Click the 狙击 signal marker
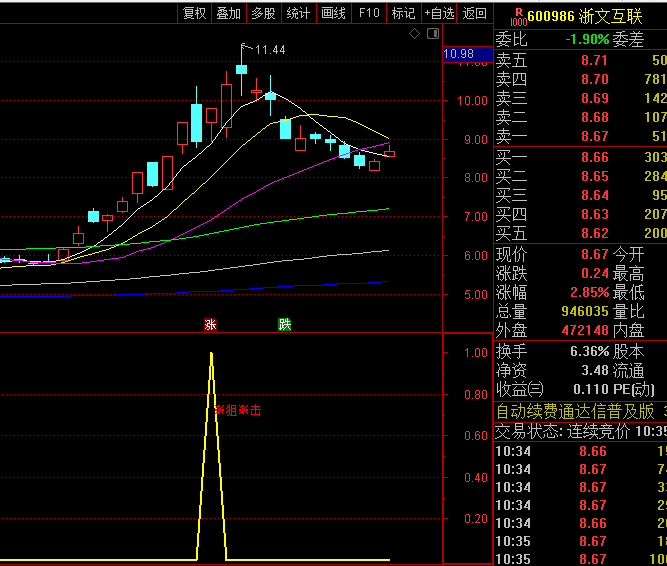The image size is (667, 566). (x=238, y=410)
